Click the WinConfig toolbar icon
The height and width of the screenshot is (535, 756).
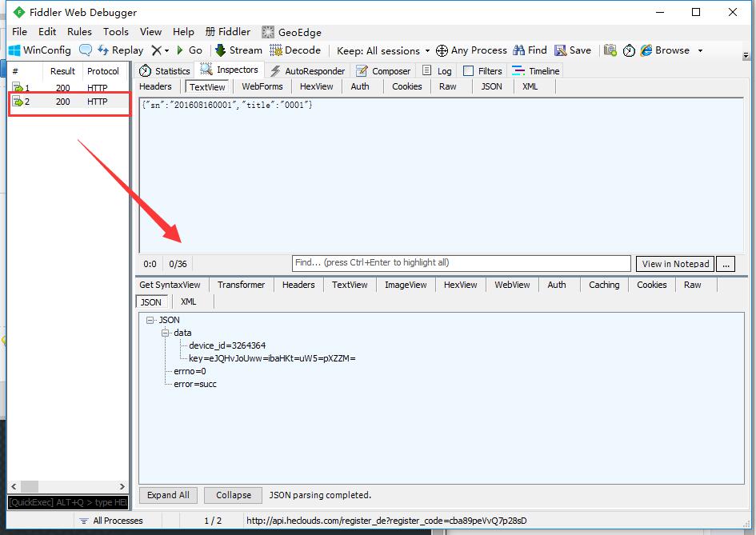[15, 50]
